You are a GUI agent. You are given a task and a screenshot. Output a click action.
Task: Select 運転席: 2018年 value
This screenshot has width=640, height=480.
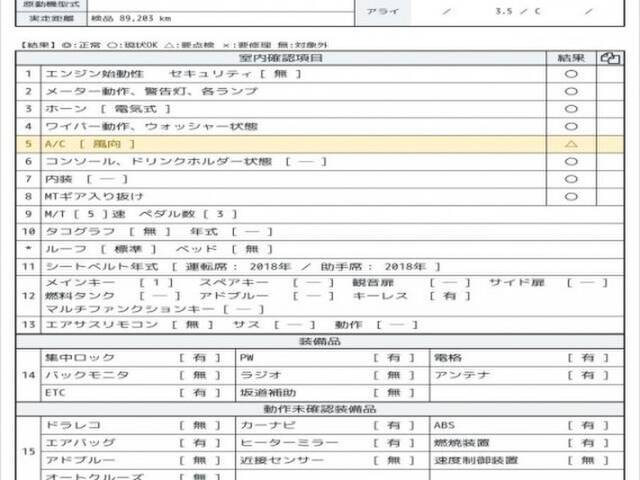[238, 267]
